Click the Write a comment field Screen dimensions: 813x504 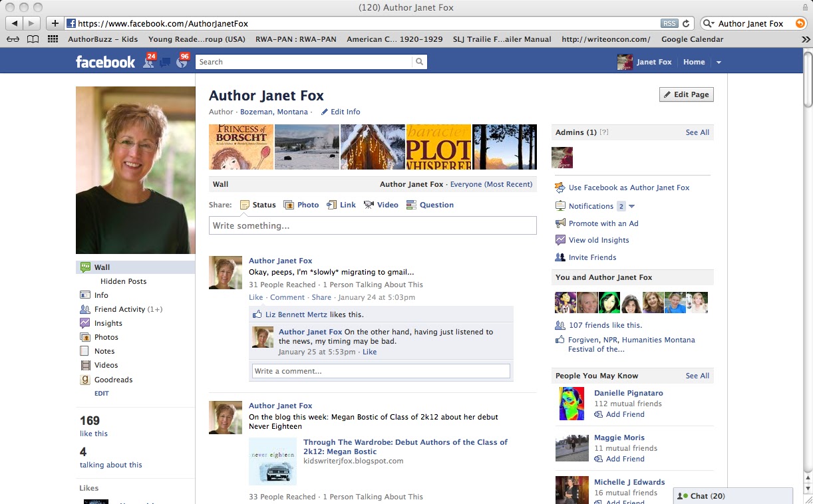381,371
